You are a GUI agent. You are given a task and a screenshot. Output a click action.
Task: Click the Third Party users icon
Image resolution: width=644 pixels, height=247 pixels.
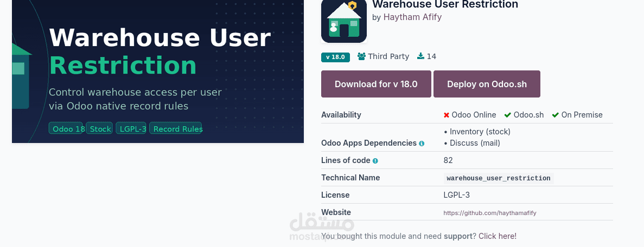click(361, 57)
